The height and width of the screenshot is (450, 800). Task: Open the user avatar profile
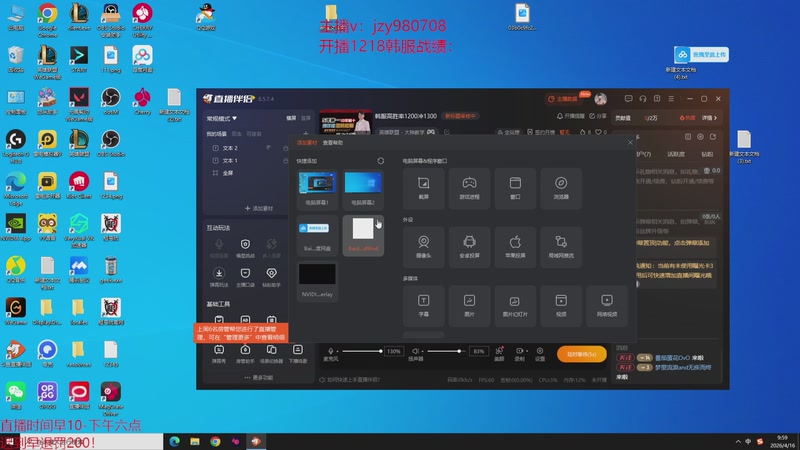click(x=601, y=98)
